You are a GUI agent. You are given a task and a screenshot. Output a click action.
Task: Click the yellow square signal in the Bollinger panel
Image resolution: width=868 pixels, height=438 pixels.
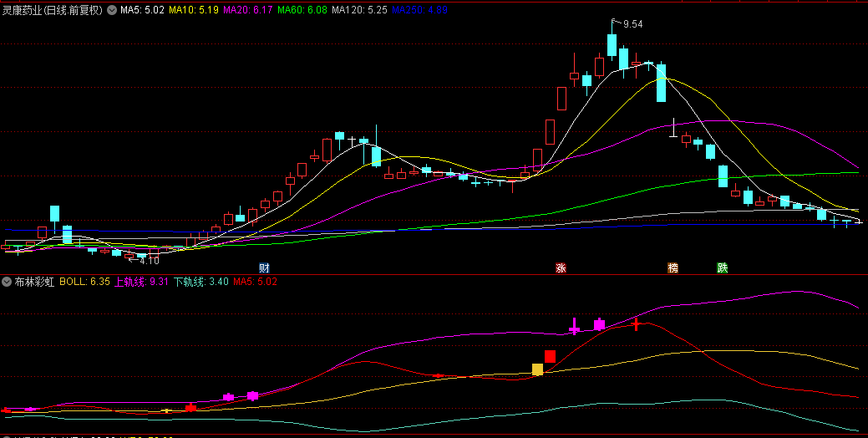[537, 369]
